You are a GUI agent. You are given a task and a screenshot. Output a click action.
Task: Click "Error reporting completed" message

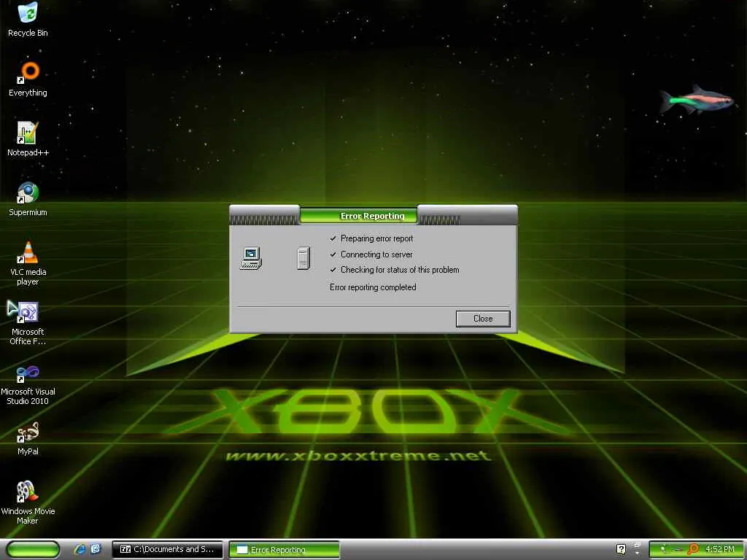tap(373, 287)
